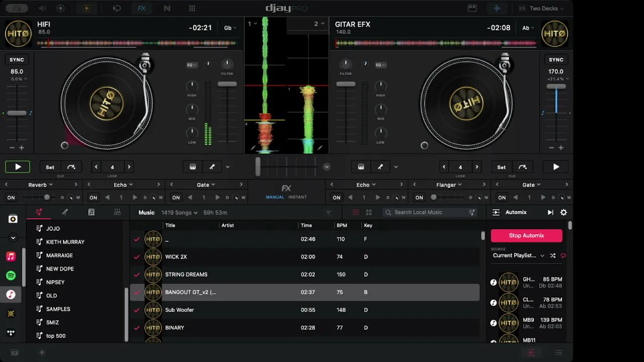Toggle ON for the GITAR EFX deck Echo effect
The image size is (644, 362).
[337, 198]
